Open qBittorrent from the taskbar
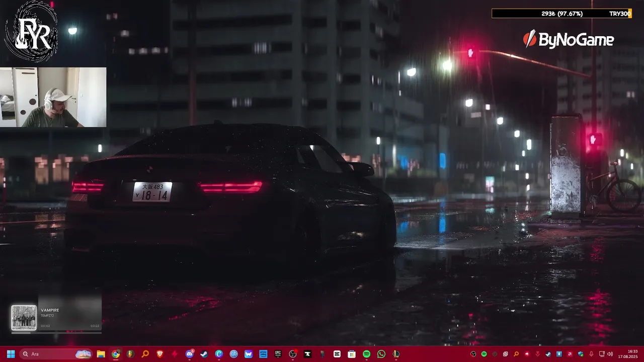Screen dimensions: 644x362 click(233, 354)
